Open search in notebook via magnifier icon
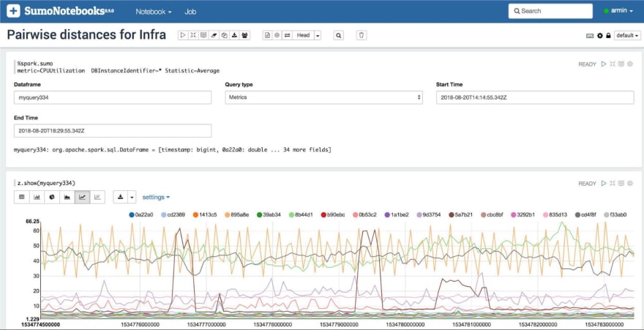The width and height of the screenshot is (644, 330). [338, 35]
